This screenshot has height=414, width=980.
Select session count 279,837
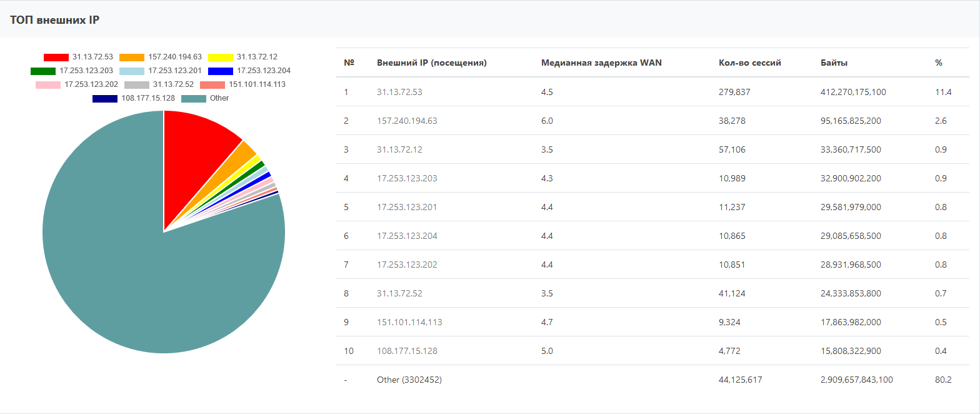coord(734,92)
